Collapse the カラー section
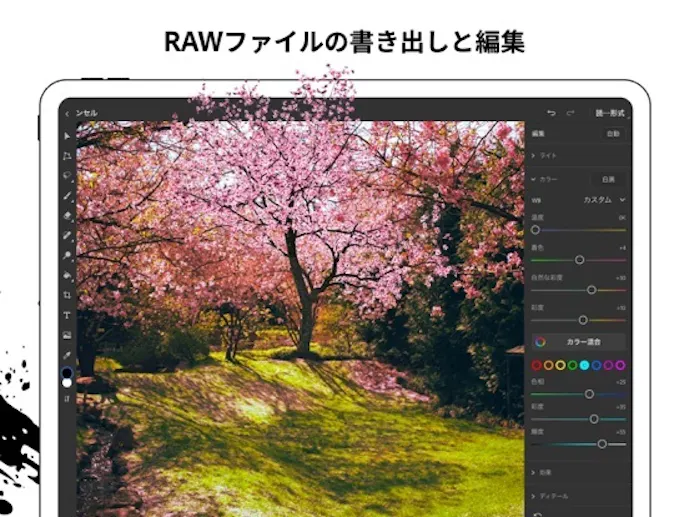The width and height of the screenshot is (689, 517). [534, 179]
